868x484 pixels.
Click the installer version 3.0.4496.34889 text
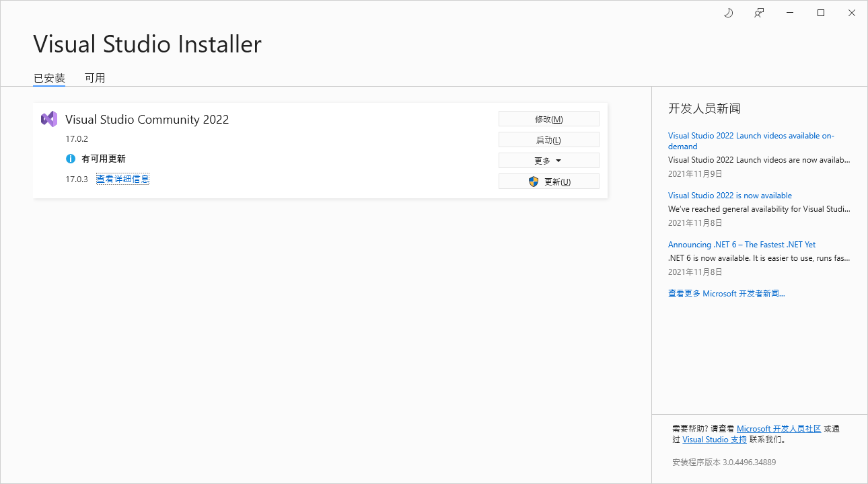pyautogui.click(x=724, y=462)
